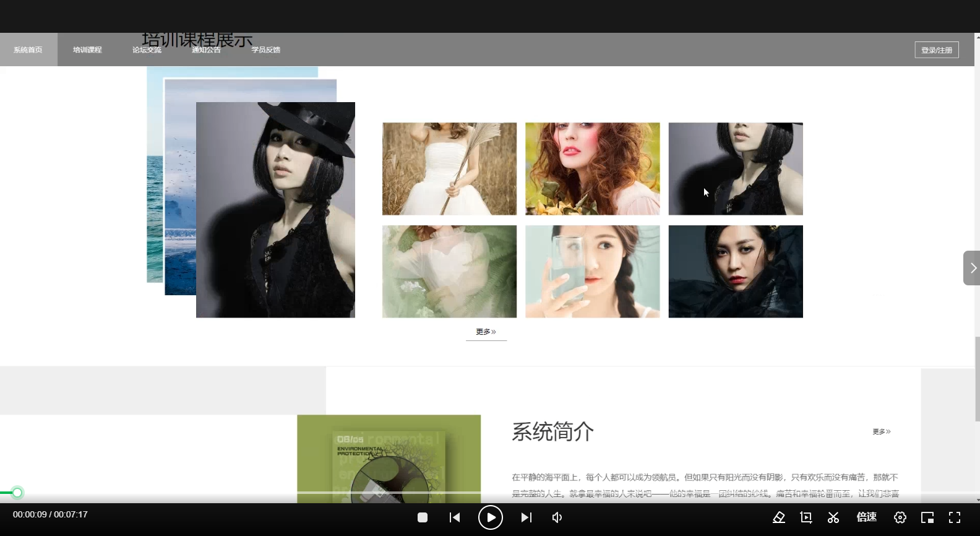Open the 倍速 playback speed menu

[x=867, y=517]
